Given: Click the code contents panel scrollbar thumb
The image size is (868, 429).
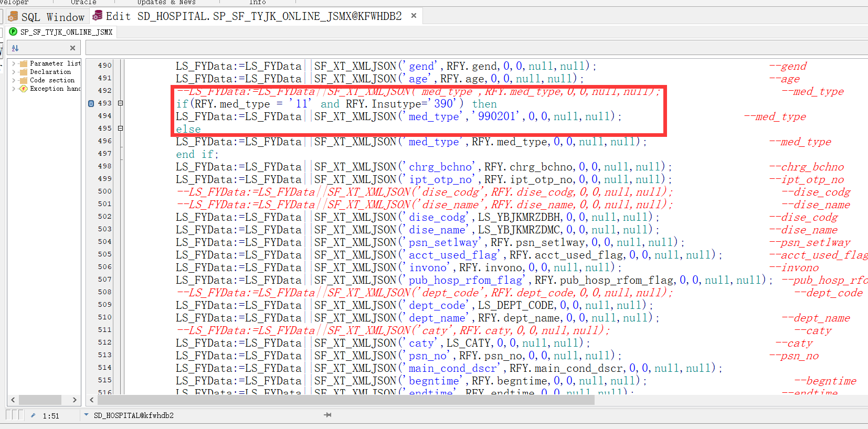Looking at the screenshot, I should 40,400.
